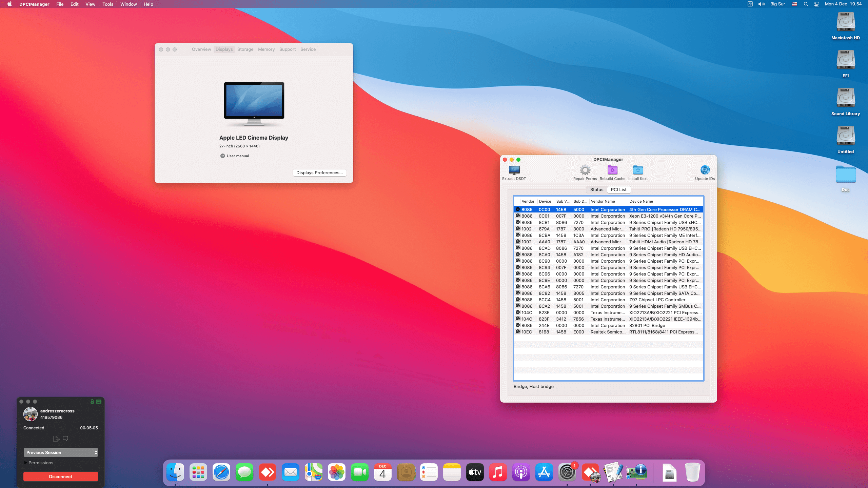868x488 pixels.
Task: Switch to the PCI List tab
Action: [618, 189]
